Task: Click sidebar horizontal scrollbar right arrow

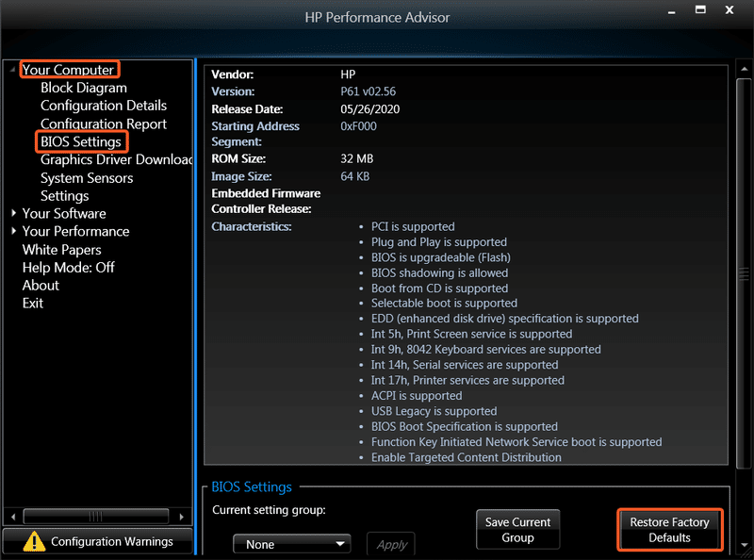Action: [181, 517]
